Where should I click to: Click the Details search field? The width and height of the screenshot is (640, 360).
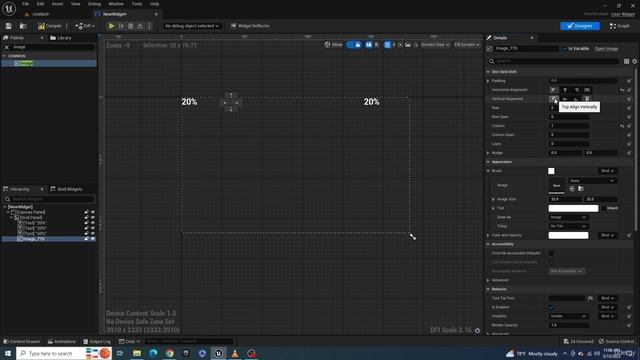553,61
